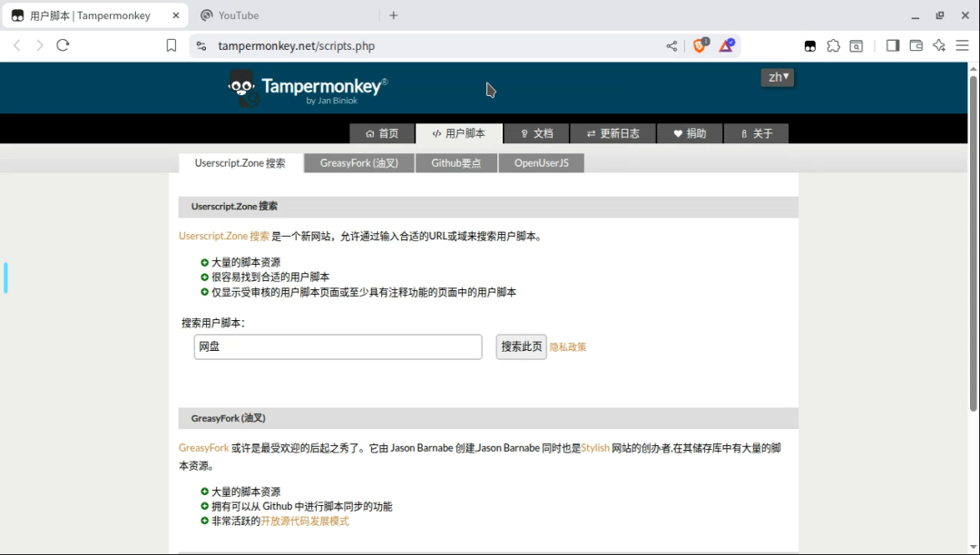Viewport: 980px width, 555px height.
Task: Open the 开放源代码发展模式 link
Action: pyautogui.click(x=305, y=521)
